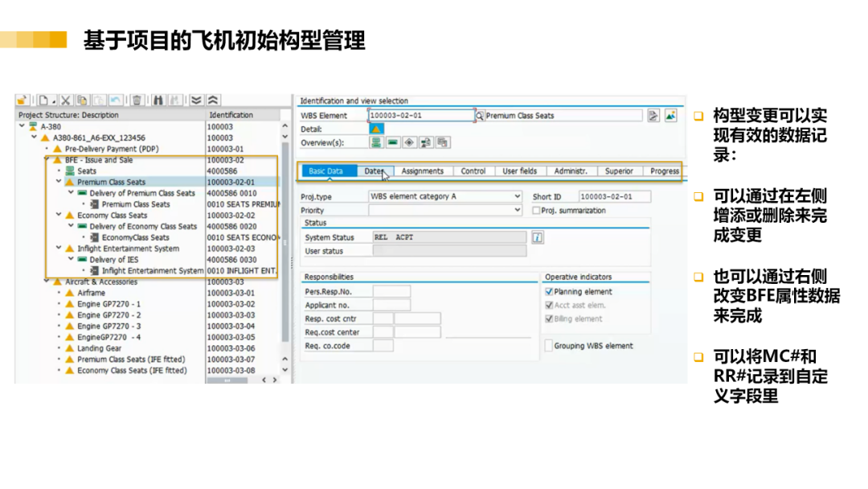Click the A-380 project definition icon

pyautogui.click(x=33, y=127)
